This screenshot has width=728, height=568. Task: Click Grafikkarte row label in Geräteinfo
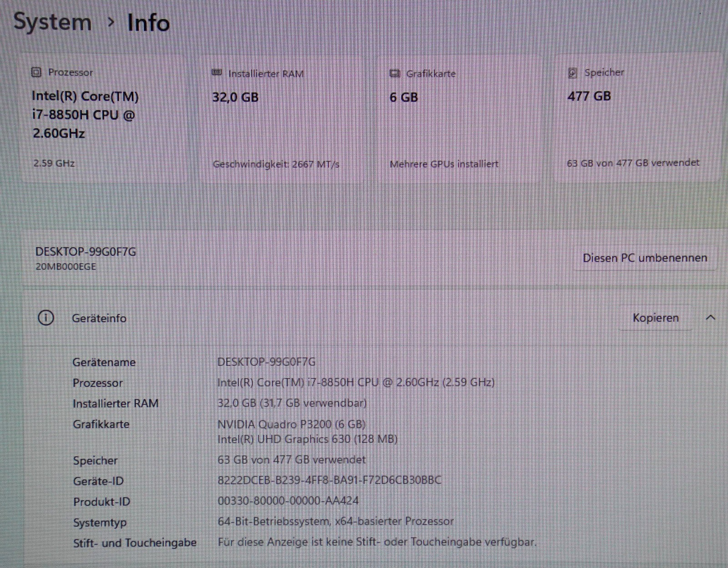pyautogui.click(x=101, y=424)
